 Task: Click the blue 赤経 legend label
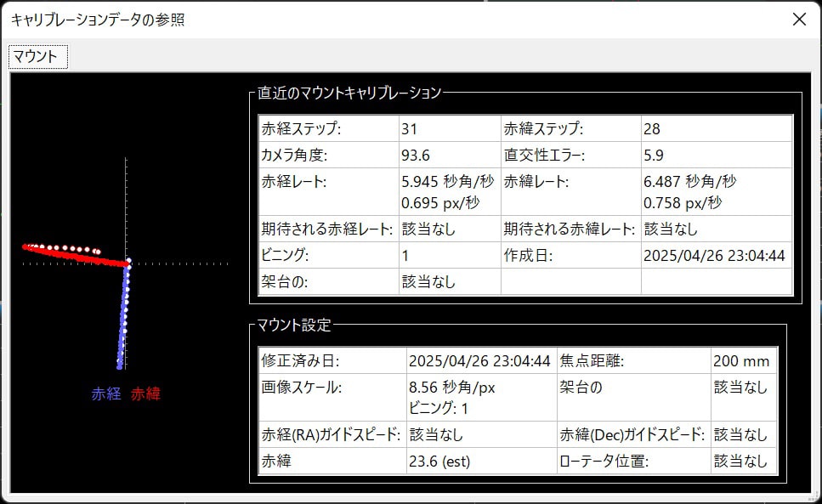106,394
